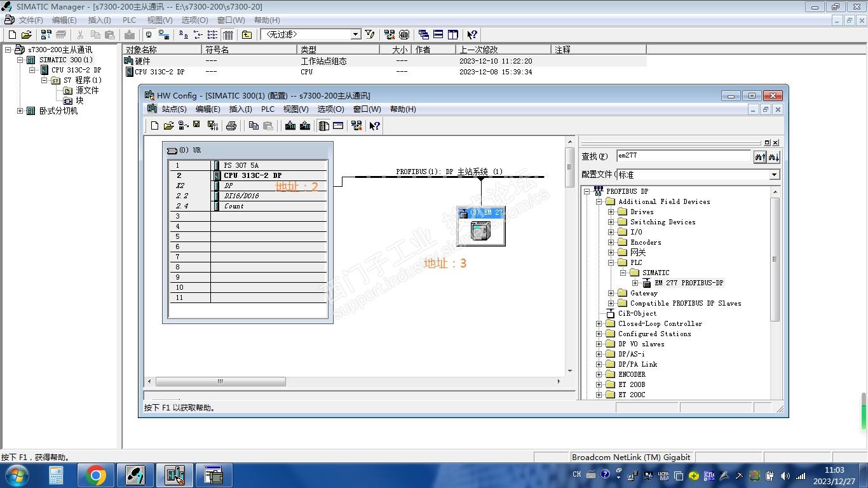This screenshot has height=488, width=868.
Task: Click the Up One Level folder icon
Action: click(x=247, y=35)
